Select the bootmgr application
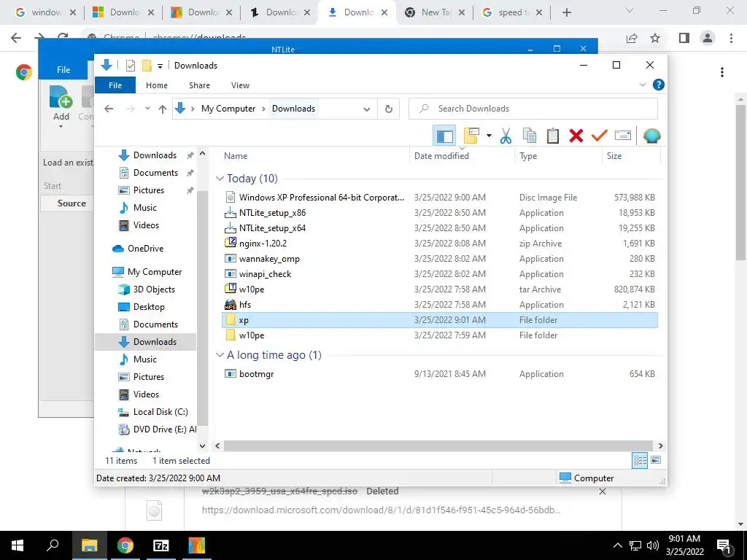 440,374
